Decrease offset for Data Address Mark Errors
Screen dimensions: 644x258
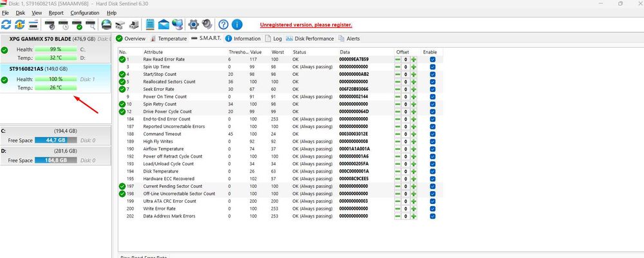397,216
